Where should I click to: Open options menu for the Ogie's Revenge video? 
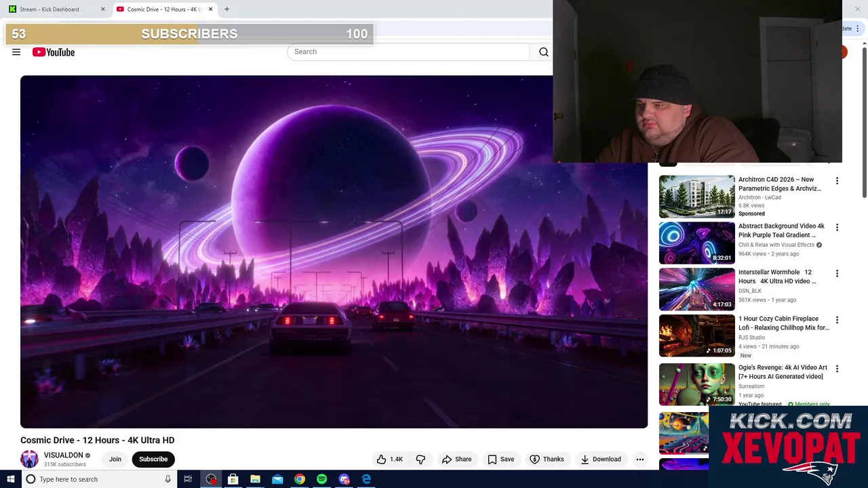point(837,369)
